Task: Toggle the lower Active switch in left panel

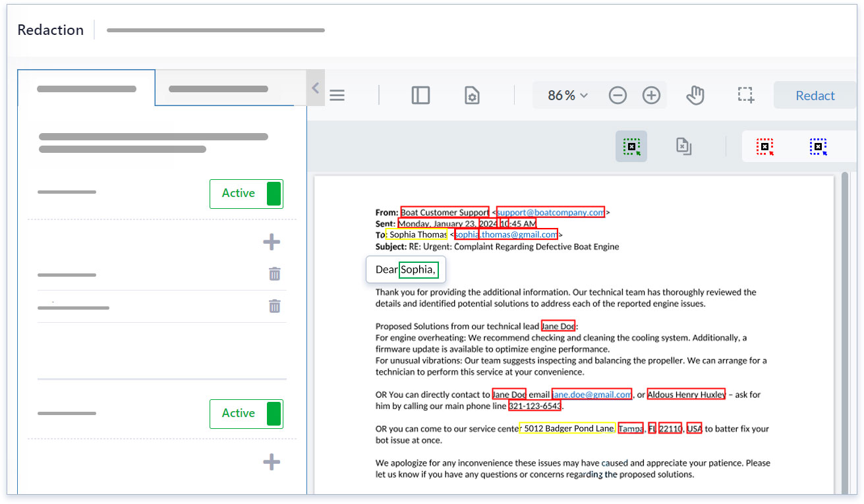Action: pyautogui.click(x=246, y=414)
